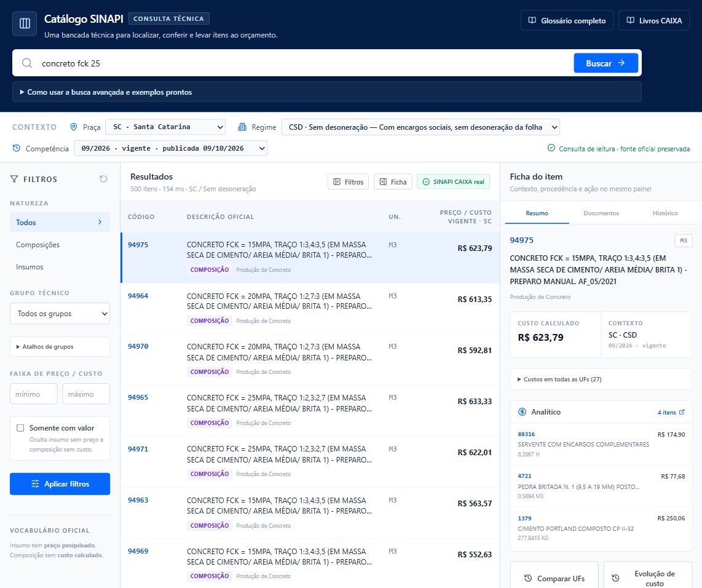Click the Catálogo SINAPI logo icon
The image size is (702, 588).
click(x=25, y=23)
